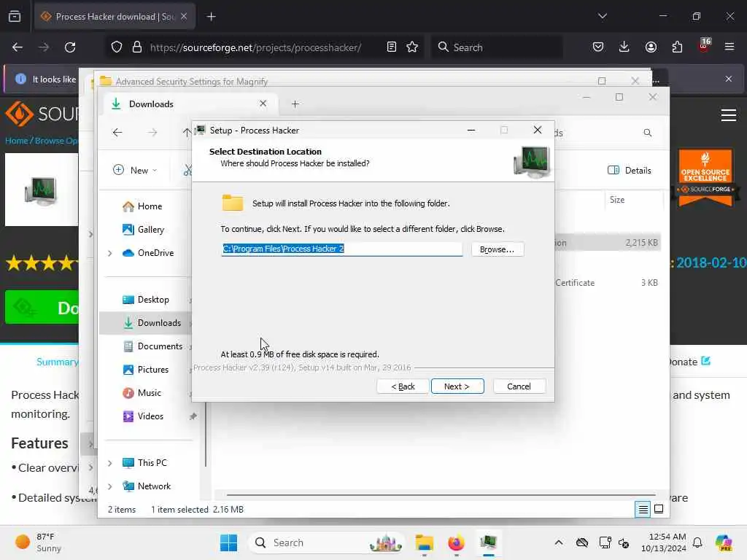Click the Firefox back button
Viewport: 747px width, 560px height.
(18, 47)
